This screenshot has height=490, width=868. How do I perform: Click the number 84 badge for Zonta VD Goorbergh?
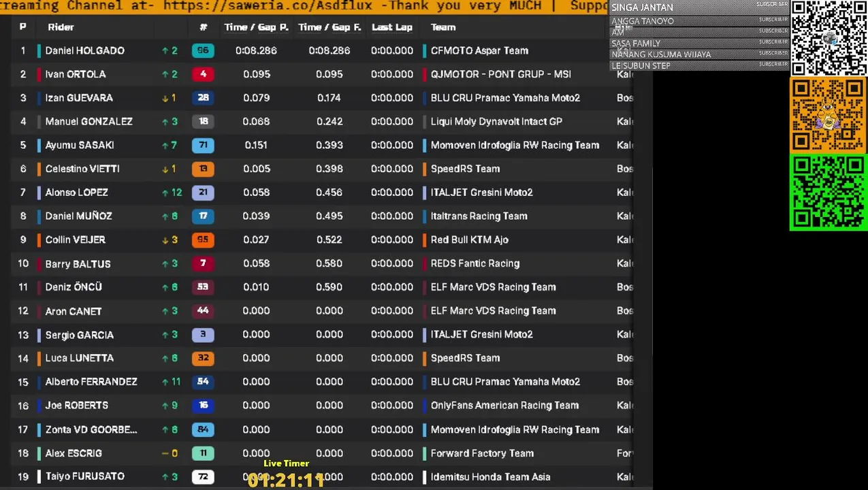[x=203, y=429]
